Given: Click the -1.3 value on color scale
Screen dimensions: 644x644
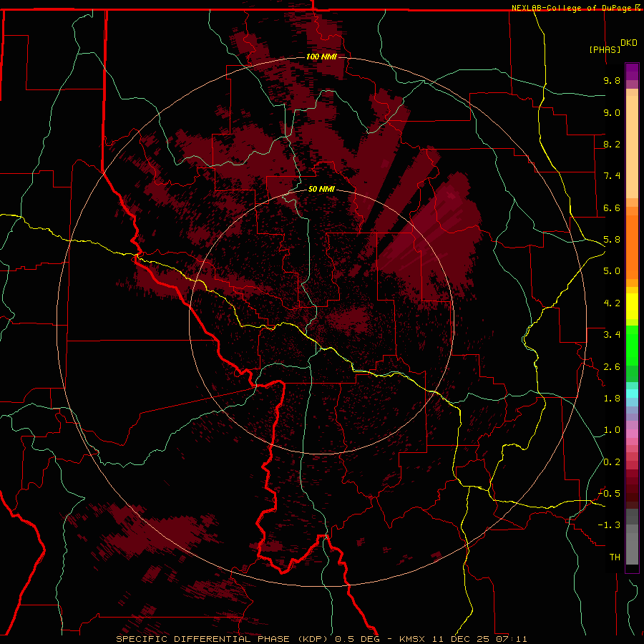Looking at the screenshot, I should 609,525.
